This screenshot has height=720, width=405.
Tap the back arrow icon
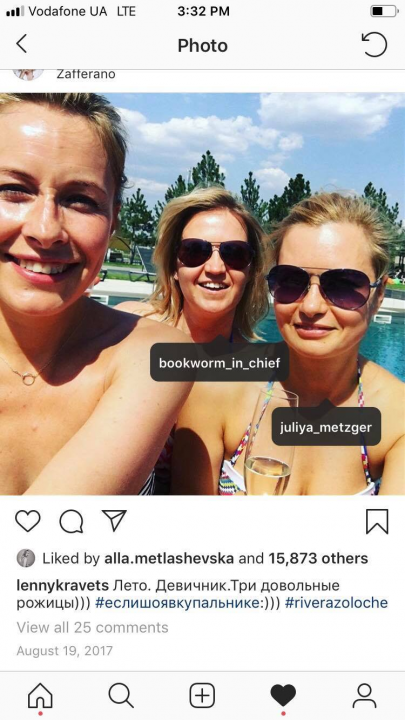(21, 45)
